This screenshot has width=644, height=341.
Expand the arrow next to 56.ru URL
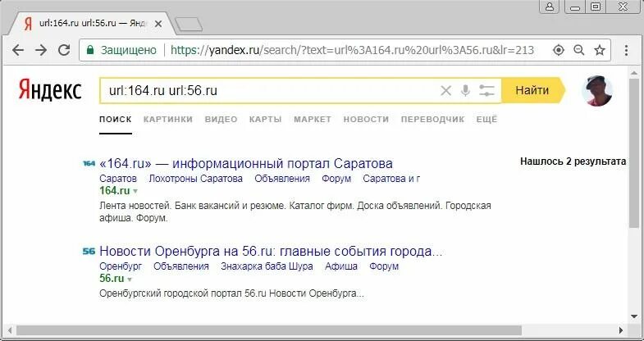[x=130, y=280]
